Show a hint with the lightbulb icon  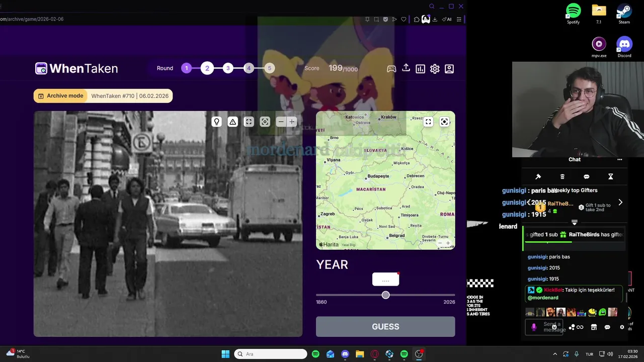point(216,122)
